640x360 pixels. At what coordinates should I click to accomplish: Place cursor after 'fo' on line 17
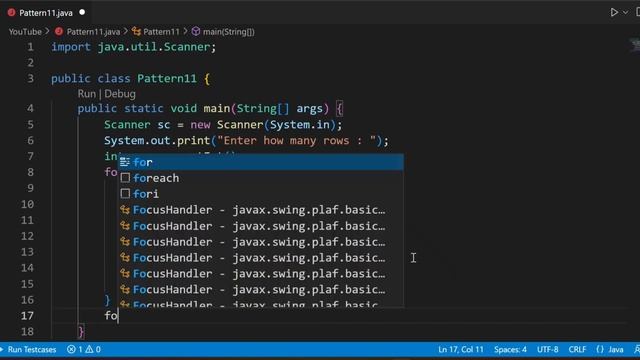118,316
